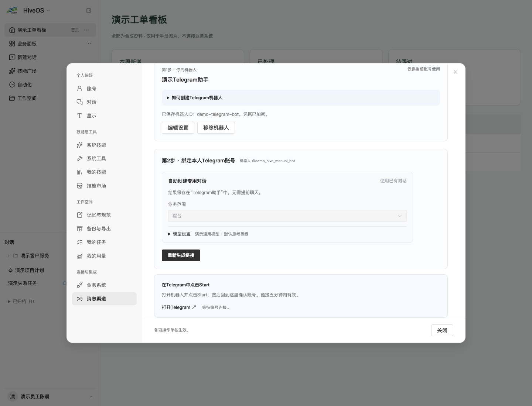Click the 技能市场 store icon
Image resolution: width=532 pixels, height=406 pixels.
tap(79, 186)
